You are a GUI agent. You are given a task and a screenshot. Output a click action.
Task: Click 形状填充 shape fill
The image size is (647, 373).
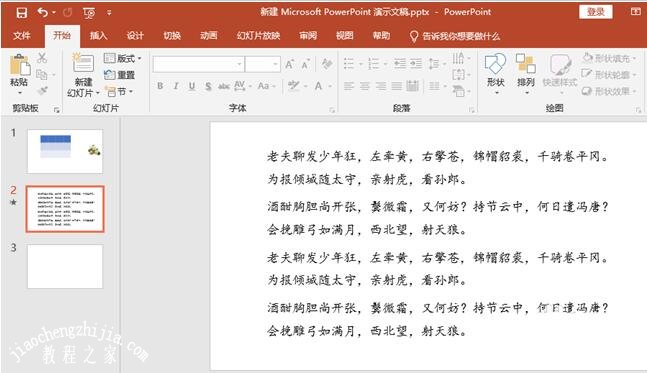pyautogui.click(x=609, y=58)
